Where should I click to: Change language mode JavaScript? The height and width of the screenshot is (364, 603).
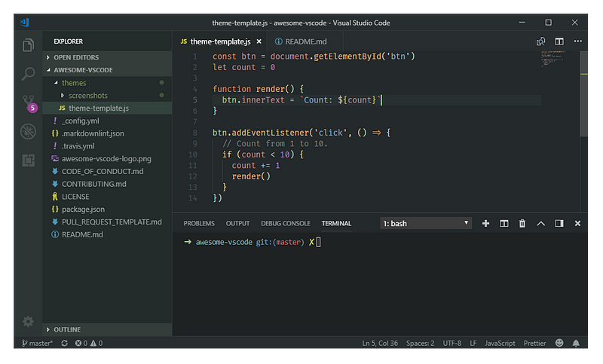(x=500, y=343)
